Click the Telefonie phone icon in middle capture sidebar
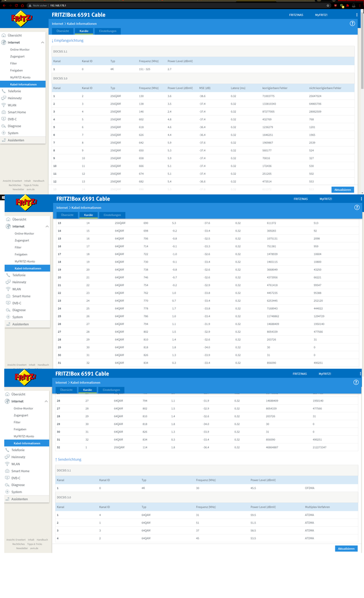Image resolution: width=364 pixels, height=598 pixels. click(x=8, y=275)
